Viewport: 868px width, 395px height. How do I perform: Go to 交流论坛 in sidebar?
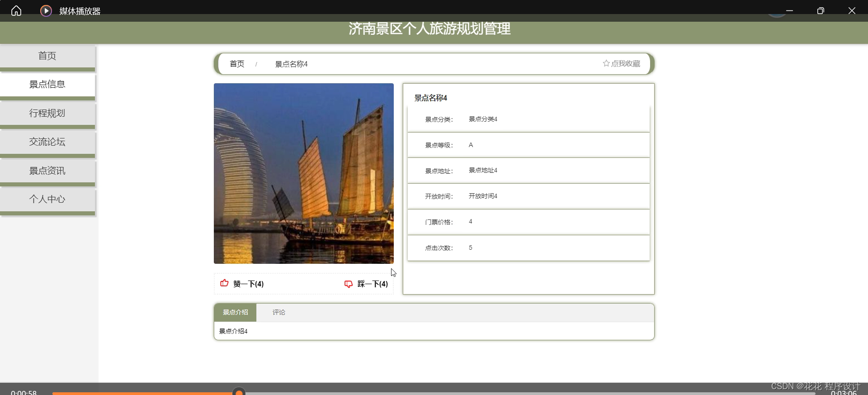point(47,142)
